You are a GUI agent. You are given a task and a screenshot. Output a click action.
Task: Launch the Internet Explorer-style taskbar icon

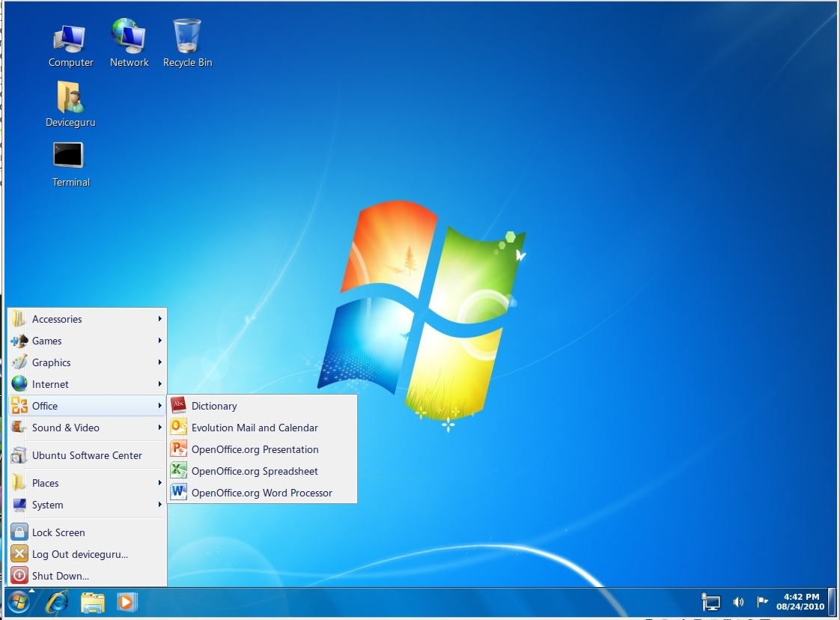(57, 602)
